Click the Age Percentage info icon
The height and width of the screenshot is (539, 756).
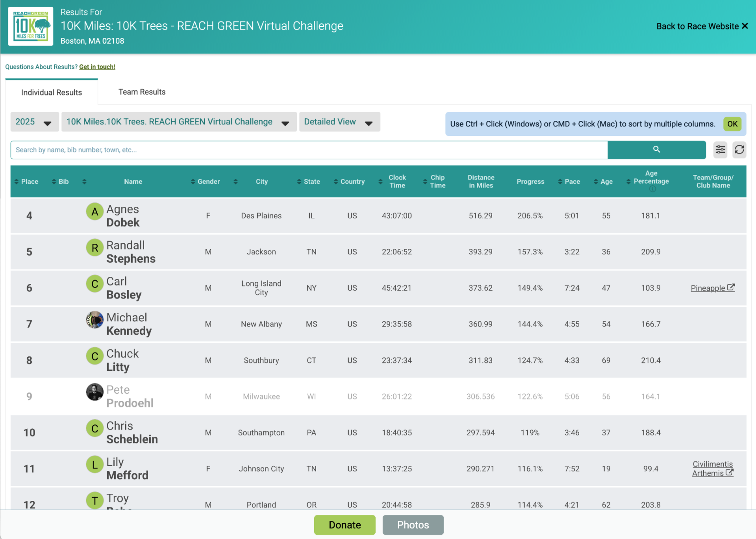pos(652,189)
